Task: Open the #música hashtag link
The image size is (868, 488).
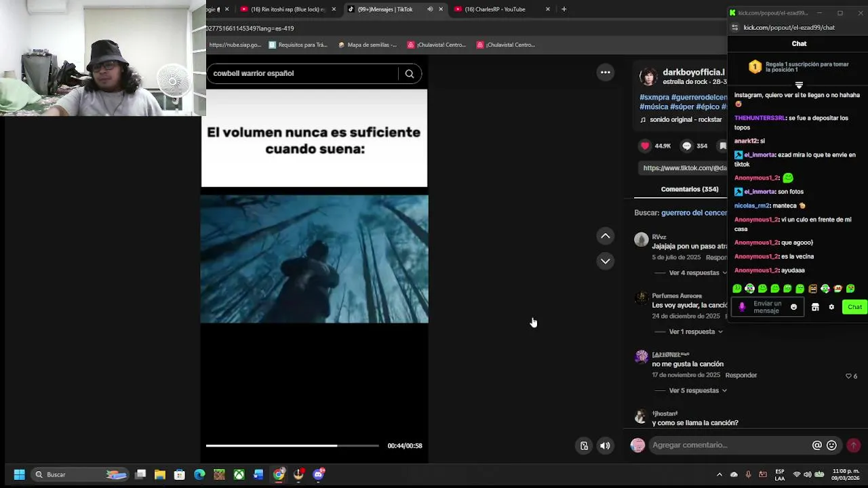Action: click(x=653, y=107)
